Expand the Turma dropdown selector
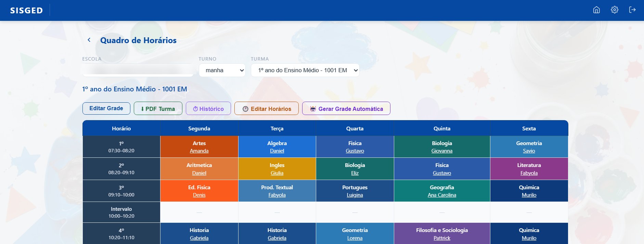 [x=305, y=70]
